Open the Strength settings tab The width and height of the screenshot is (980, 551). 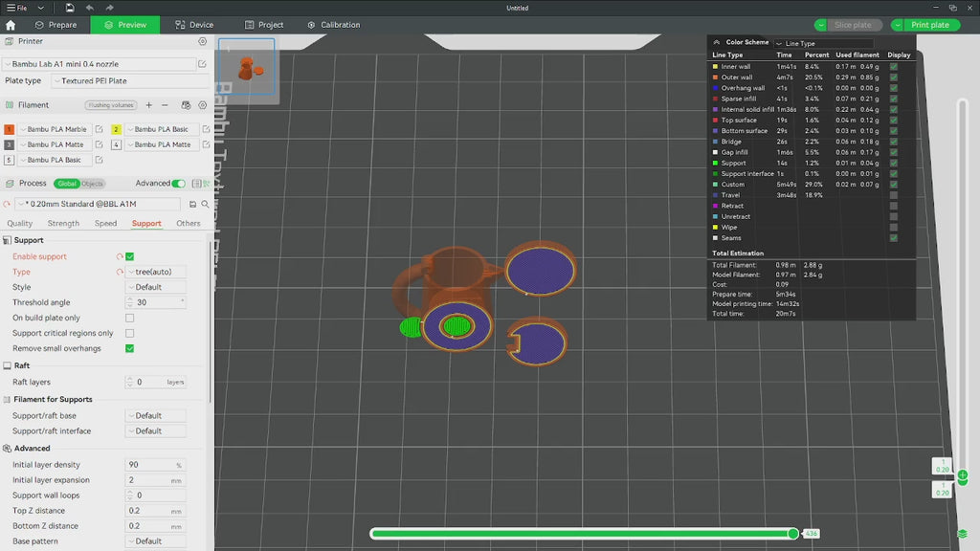point(63,224)
